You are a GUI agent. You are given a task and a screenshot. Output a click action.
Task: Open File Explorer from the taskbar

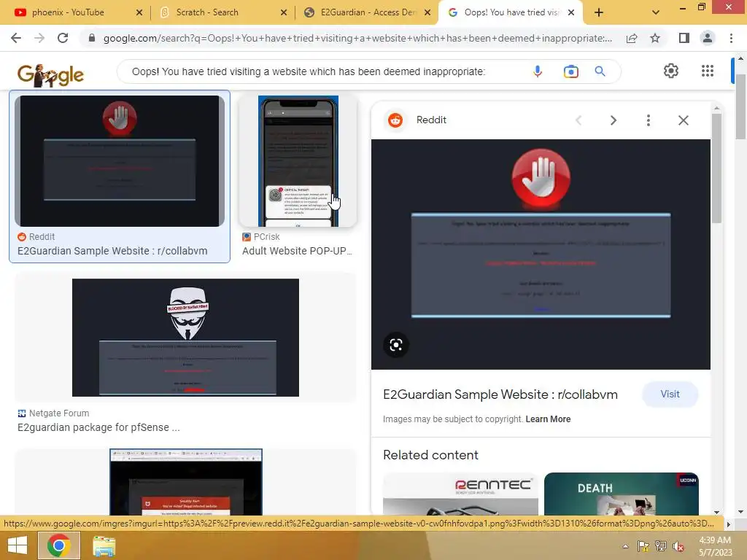click(104, 546)
